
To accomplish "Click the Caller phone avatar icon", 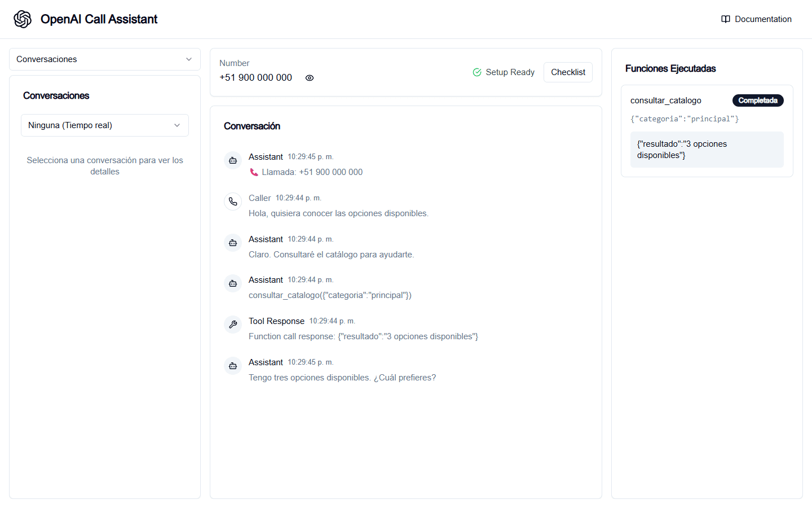I will [233, 202].
